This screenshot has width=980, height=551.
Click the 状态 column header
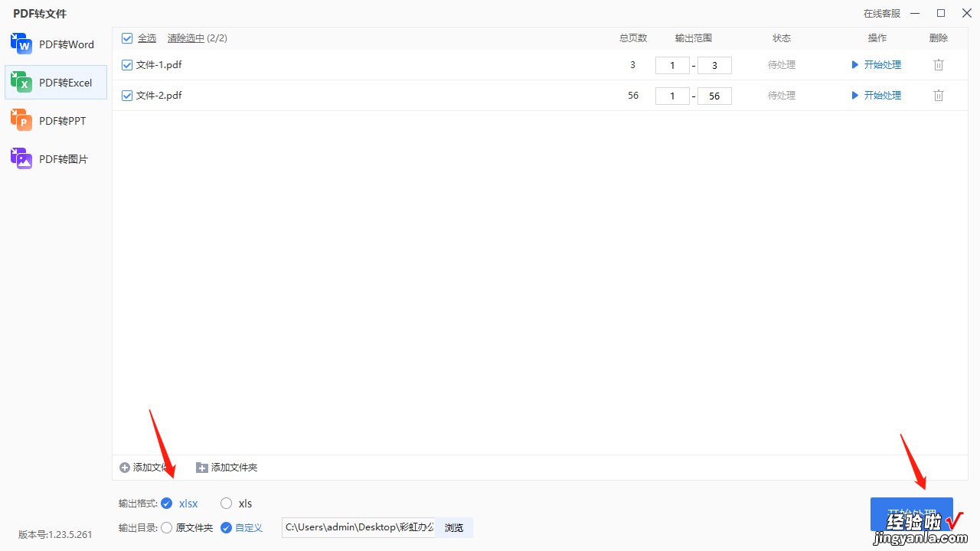[x=782, y=38]
